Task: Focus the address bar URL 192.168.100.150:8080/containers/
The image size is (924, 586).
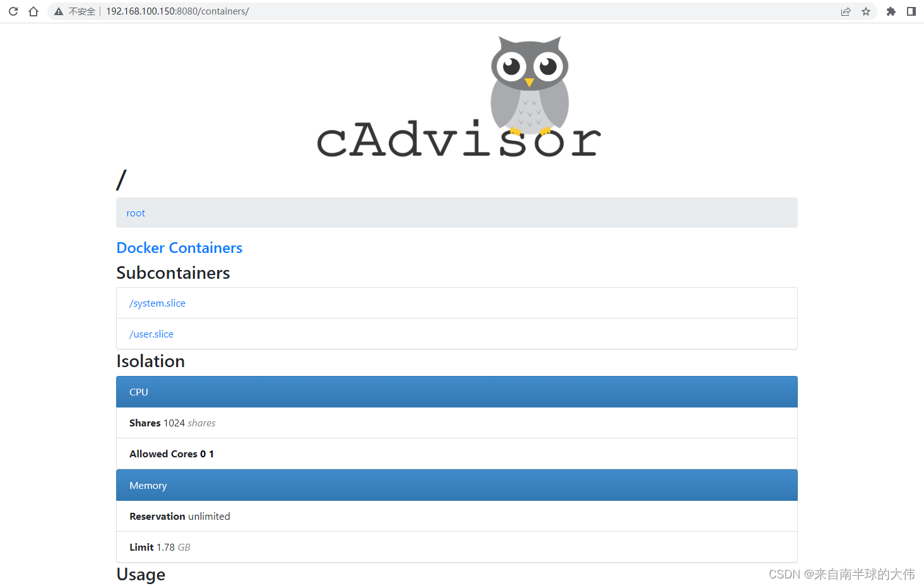Action: click(177, 11)
